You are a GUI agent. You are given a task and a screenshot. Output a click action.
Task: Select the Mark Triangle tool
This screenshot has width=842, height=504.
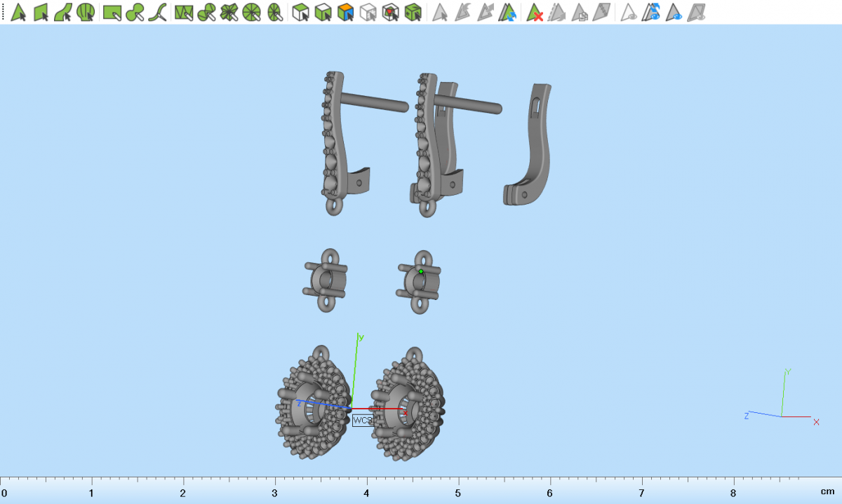(x=19, y=12)
